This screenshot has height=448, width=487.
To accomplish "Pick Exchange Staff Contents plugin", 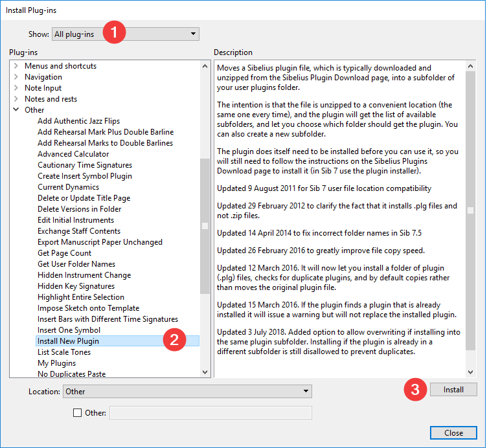I will (x=78, y=231).
